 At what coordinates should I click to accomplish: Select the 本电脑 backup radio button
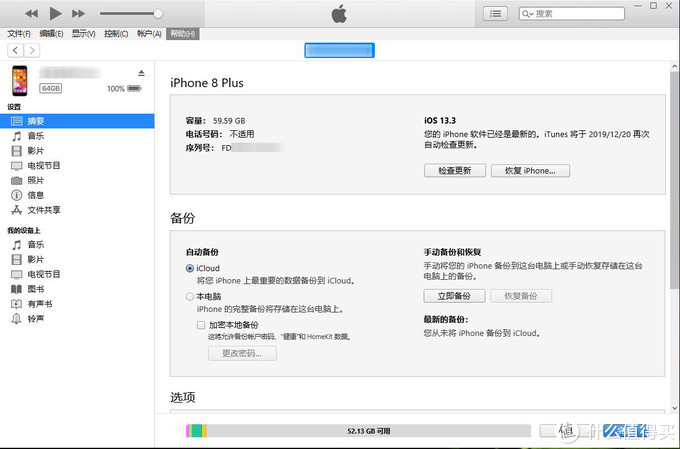point(190,297)
